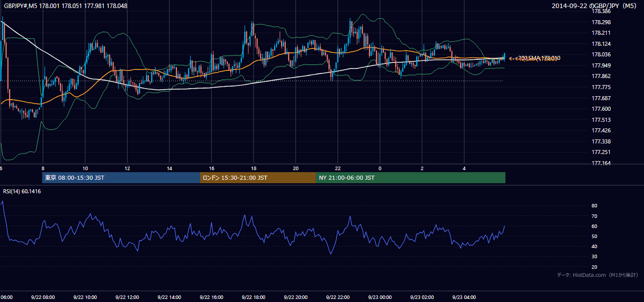Screen dimensions: 644x302
Task: Click the 9/23 04:00 date axis label
Action: click(x=464, y=297)
